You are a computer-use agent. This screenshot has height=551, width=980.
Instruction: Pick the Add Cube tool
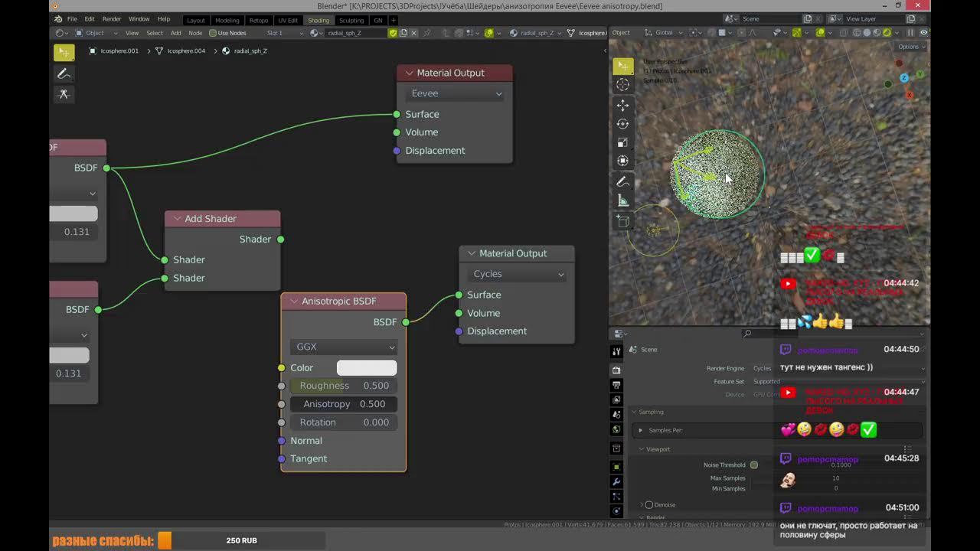[x=622, y=221]
